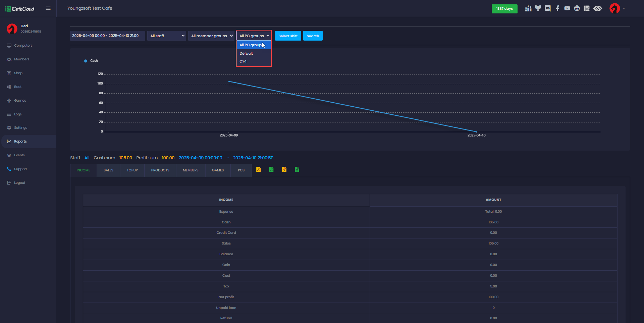Collapse the sidebar with the hamburger icon
The width and height of the screenshot is (644, 323).
48,8
